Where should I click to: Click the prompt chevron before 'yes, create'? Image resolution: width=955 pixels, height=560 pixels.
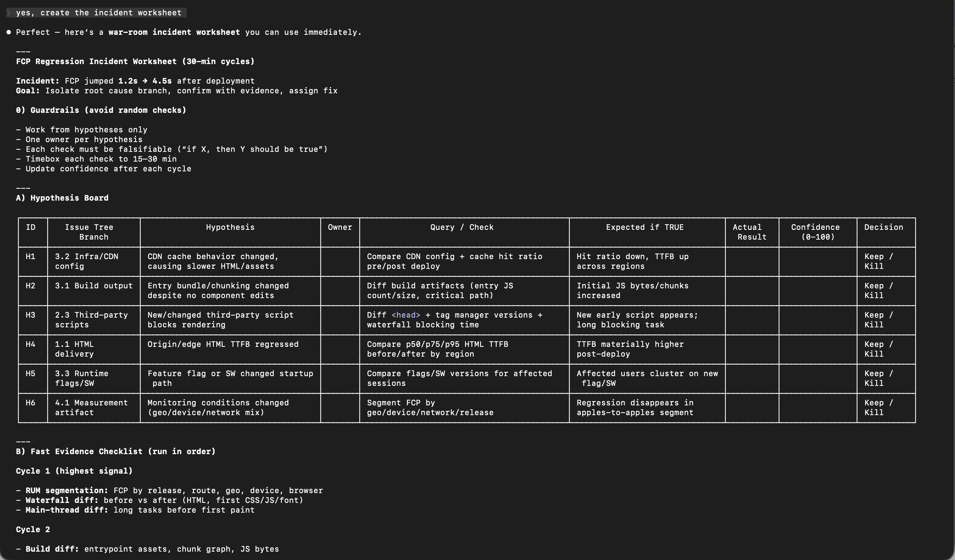pos(9,13)
